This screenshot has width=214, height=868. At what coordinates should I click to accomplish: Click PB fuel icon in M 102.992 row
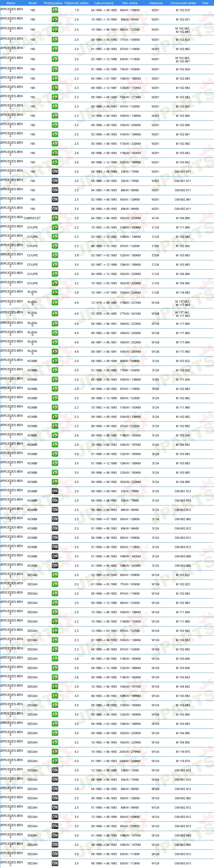[55, 144]
